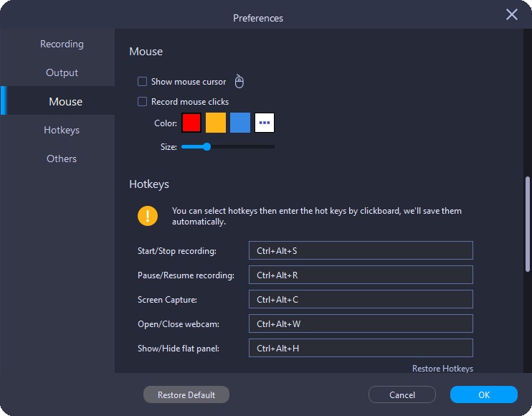Click the Restore Hotkeys link

[442, 368]
